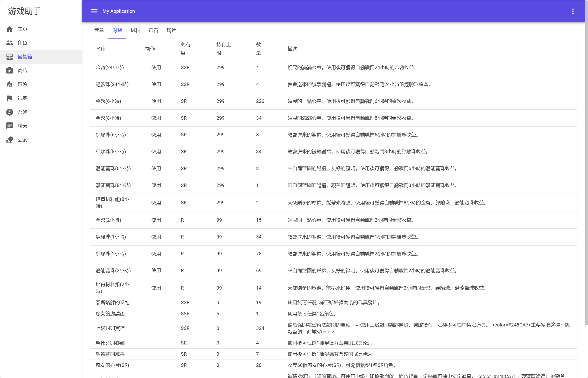Click the 召唤 circular arrows icon
The width and height of the screenshot is (588, 378).
10,112
